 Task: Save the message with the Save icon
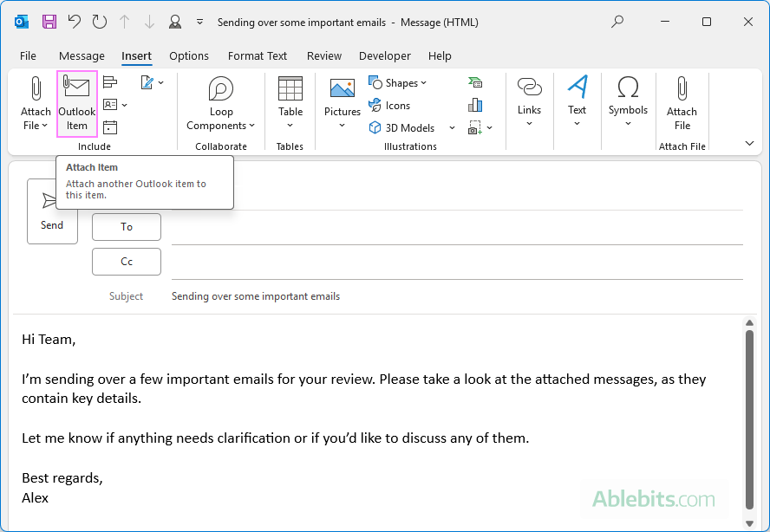coord(49,22)
